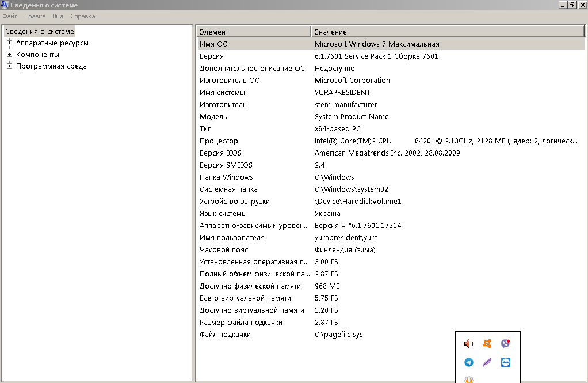Select the Полный объем физической па... row
The height and width of the screenshot is (383, 588).
[391, 274]
